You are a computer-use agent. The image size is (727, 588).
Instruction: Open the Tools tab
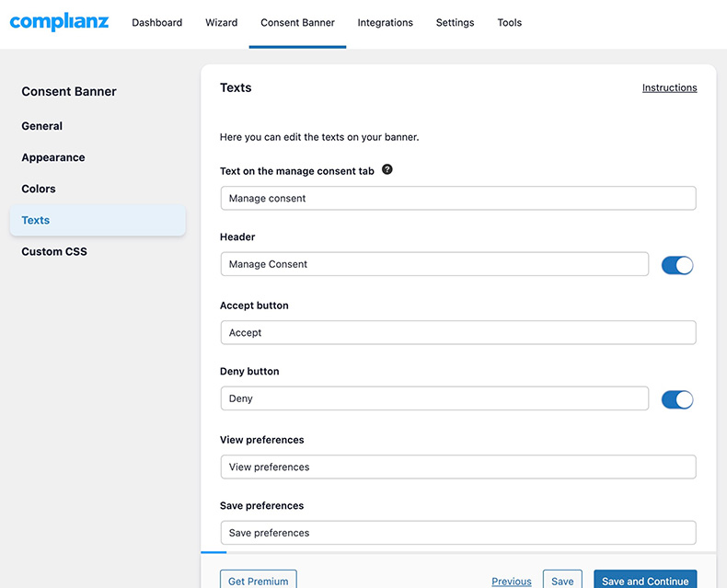coord(510,22)
